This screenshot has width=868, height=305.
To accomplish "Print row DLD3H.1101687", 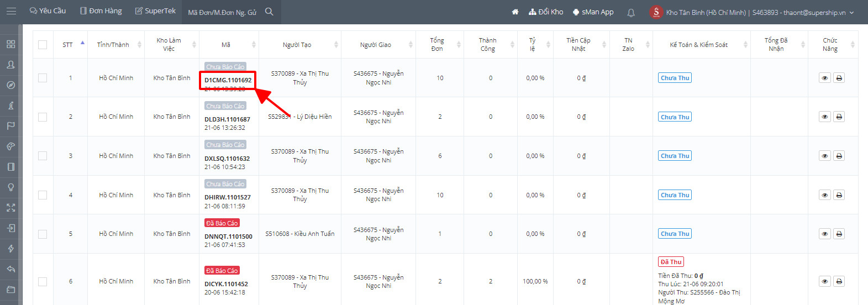I will (x=839, y=117).
